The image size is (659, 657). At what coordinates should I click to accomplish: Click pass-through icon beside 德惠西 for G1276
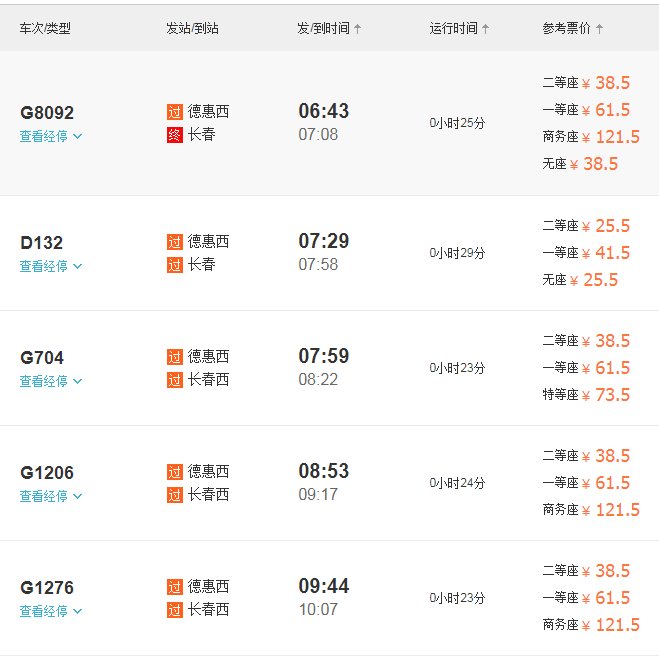[175, 587]
